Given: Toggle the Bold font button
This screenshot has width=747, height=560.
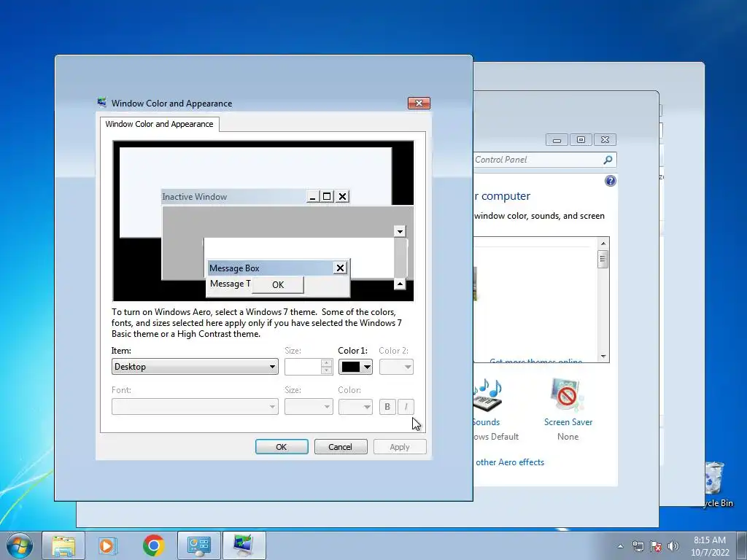Looking at the screenshot, I should 387,407.
